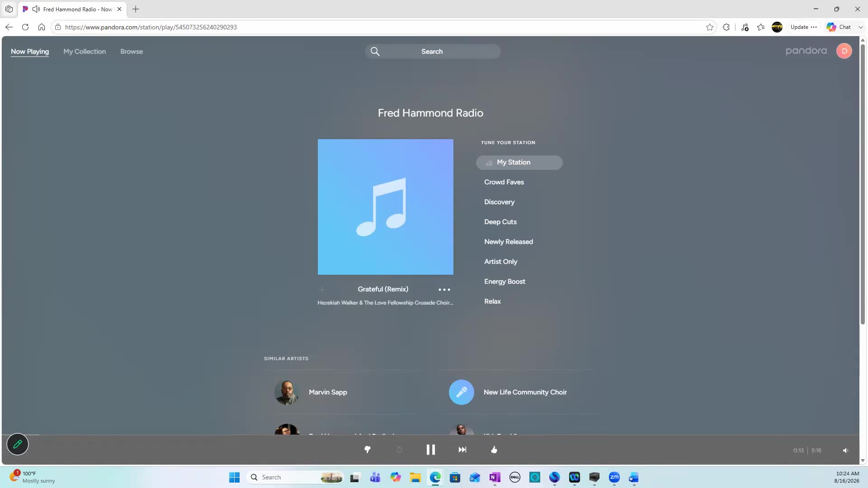Open browser Update settings menu
868x488 pixels.
tap(803, 27)
